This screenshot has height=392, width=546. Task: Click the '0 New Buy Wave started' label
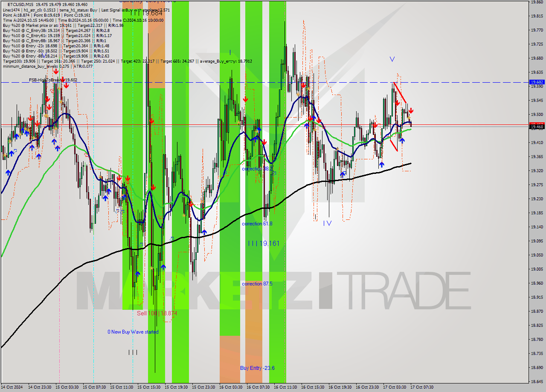click(x=133, y=332)
